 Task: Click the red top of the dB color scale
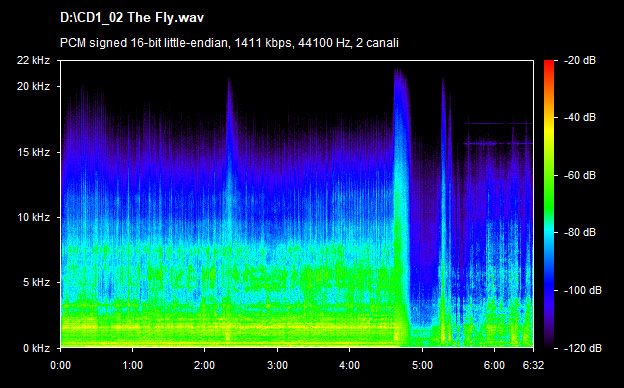point(549,64)
